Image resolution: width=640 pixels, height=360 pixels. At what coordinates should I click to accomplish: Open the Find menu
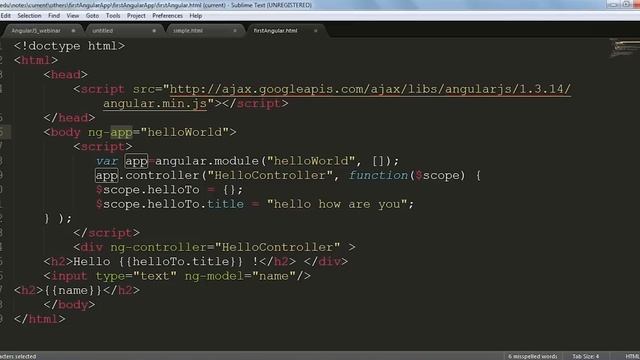point(54,16)
